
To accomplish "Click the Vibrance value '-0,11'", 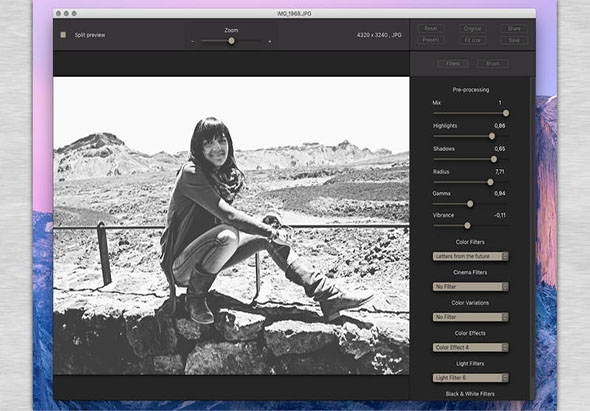I will pyautogui.click(x=500, y=215).
